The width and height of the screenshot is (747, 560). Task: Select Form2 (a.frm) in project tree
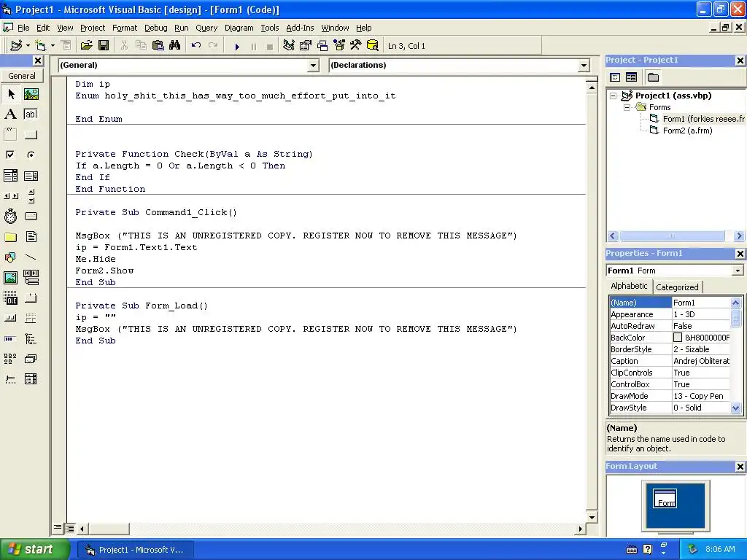[687, 131]
